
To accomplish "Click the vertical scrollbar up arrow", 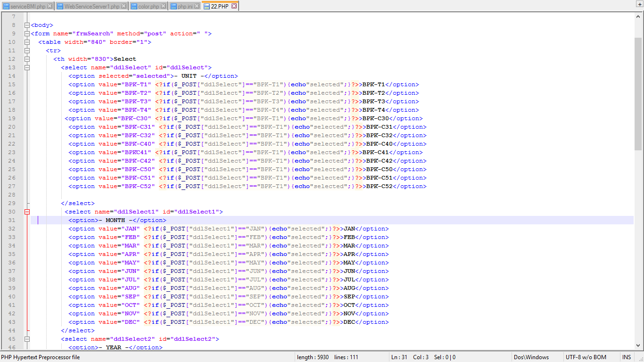I will 638,16.
